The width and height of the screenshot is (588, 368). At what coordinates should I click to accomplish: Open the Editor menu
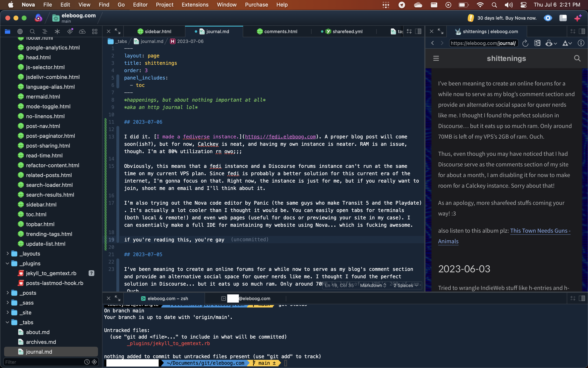tap(140, 5)
